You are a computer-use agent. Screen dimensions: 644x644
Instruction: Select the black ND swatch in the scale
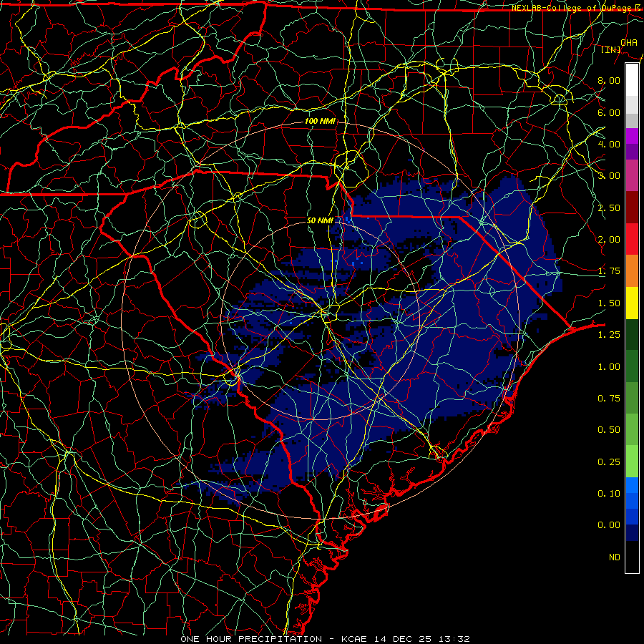click(632, 557)
